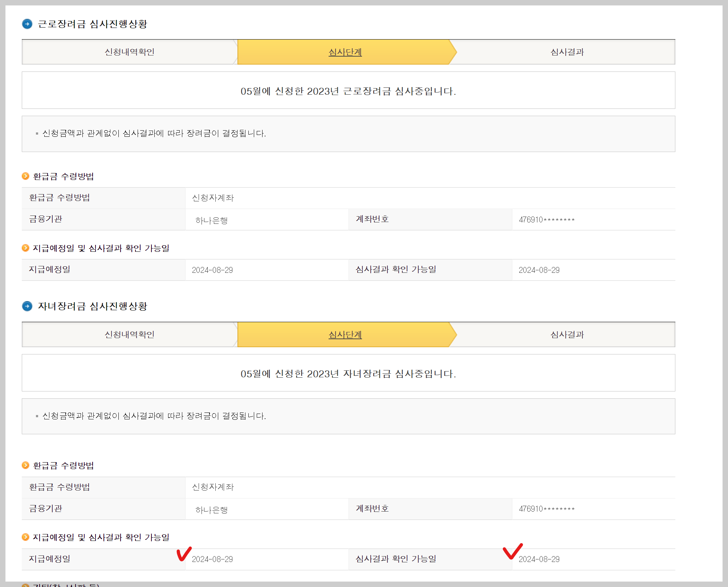
Task: Select 신청내역확인 step in 자녀장려금 section
Action: coord(129,334)
